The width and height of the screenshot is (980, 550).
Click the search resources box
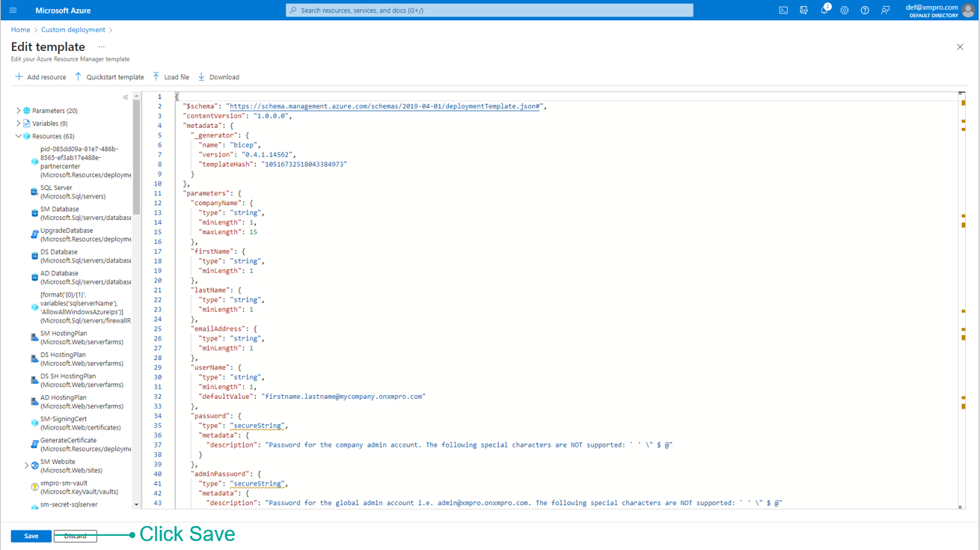point(489,10)
